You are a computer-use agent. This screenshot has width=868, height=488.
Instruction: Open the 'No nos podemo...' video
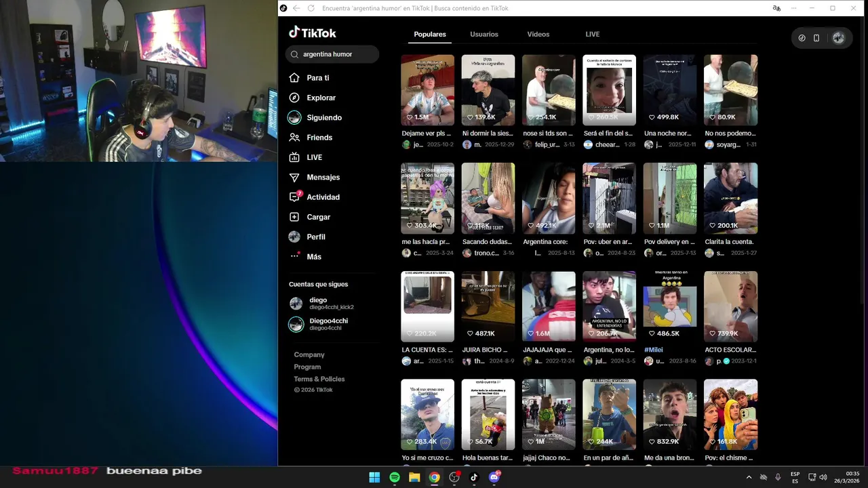pos(730,90)
